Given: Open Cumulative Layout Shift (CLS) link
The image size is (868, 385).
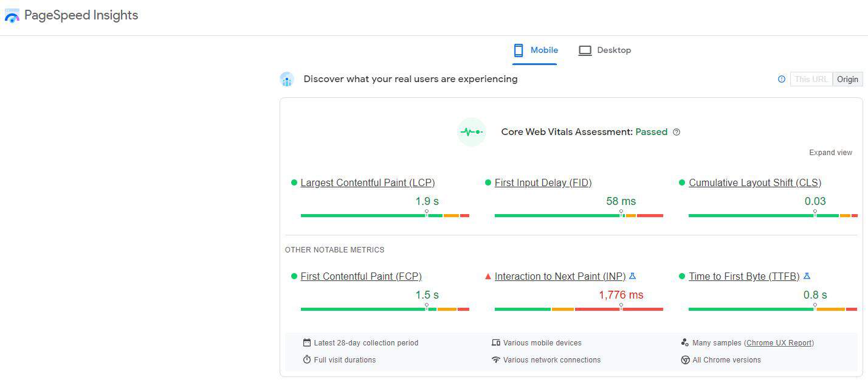Looking at the screenshot, I should 754,182.
